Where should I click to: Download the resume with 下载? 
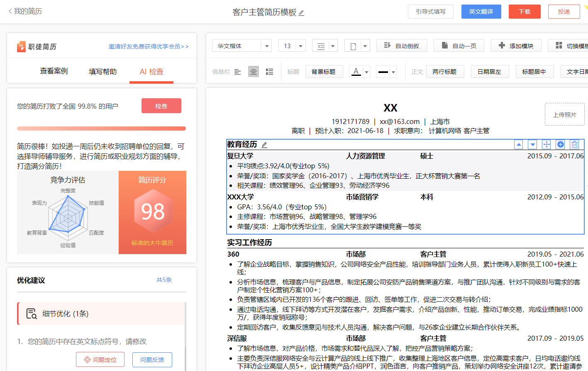[525, 12]
